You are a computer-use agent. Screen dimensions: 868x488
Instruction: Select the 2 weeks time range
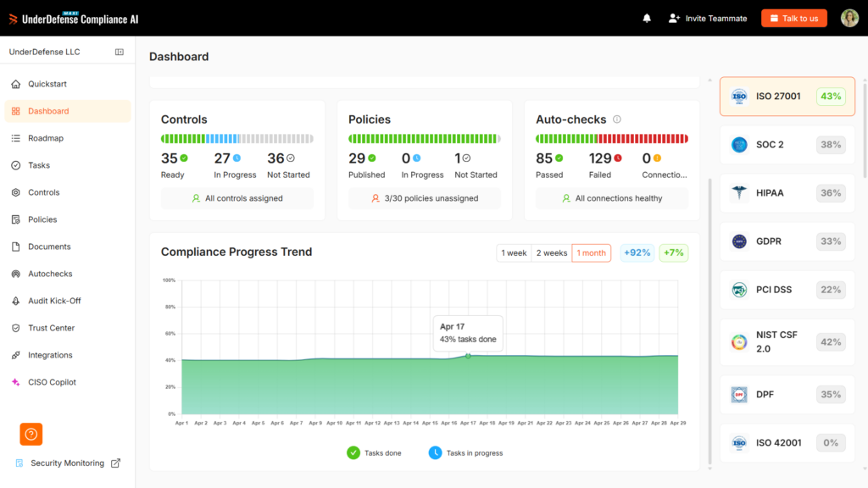coord(551,252)
